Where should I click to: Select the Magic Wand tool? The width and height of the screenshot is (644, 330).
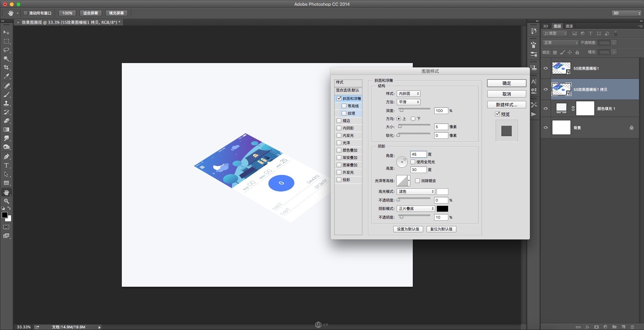pos(6,59)
